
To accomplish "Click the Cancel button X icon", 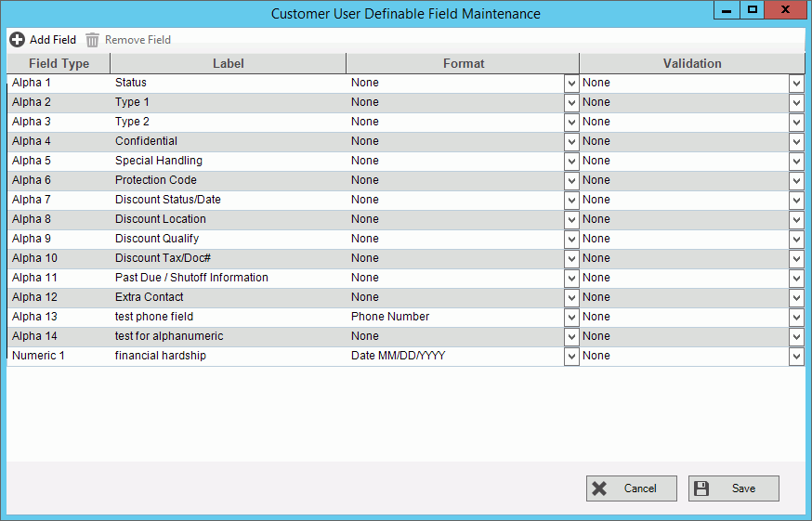I will click(599, 488).
